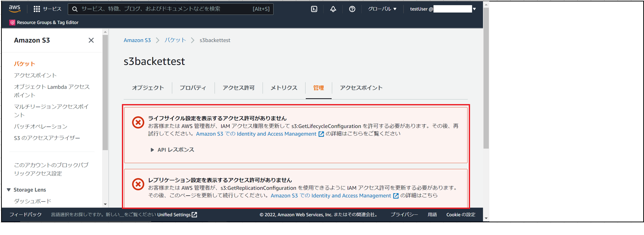The image size is (644, 235).
Task: Click the main page scrollbar up arrow
Action: [x=486, y=4]
